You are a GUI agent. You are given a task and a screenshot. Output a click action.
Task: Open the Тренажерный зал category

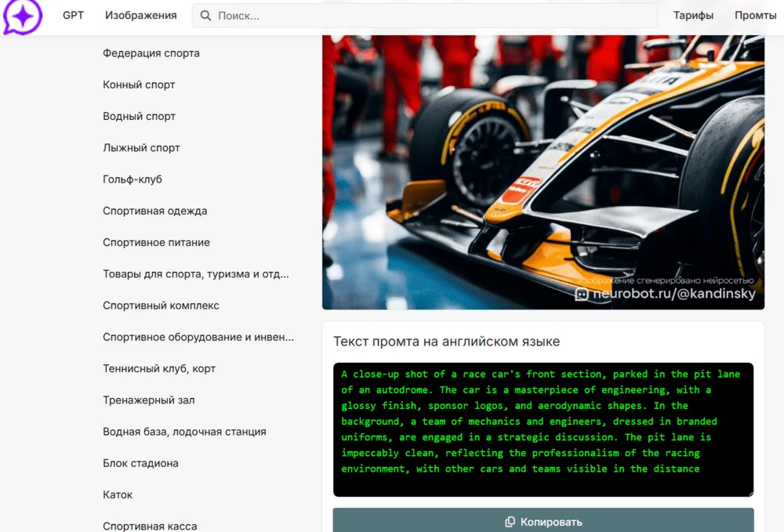point(148,400)
